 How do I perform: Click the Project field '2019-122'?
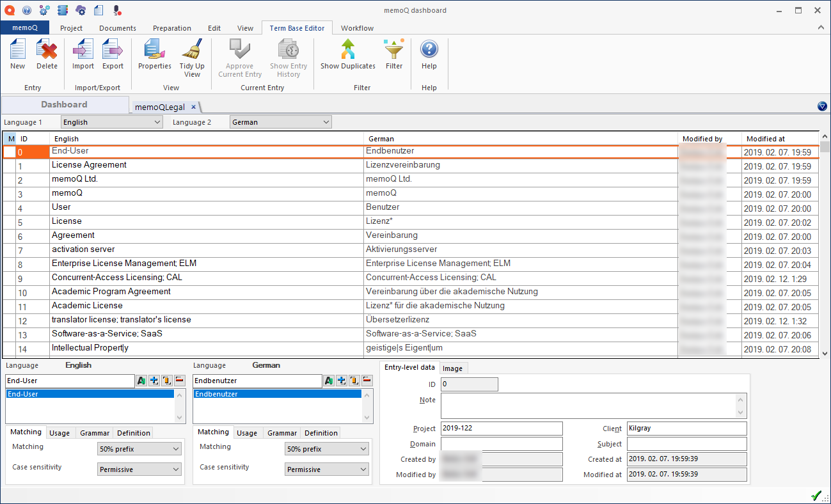coord(502,429)
